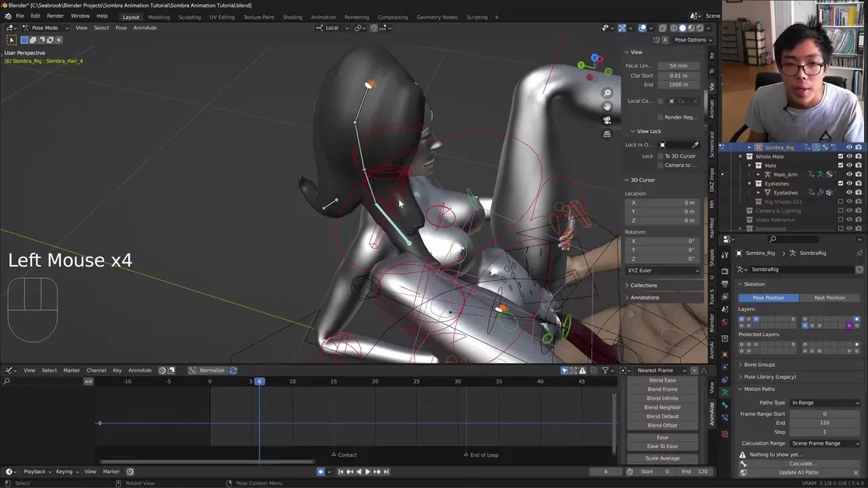Expand the Bone Groups section
The image size is (868, 488).
[759, 365]
